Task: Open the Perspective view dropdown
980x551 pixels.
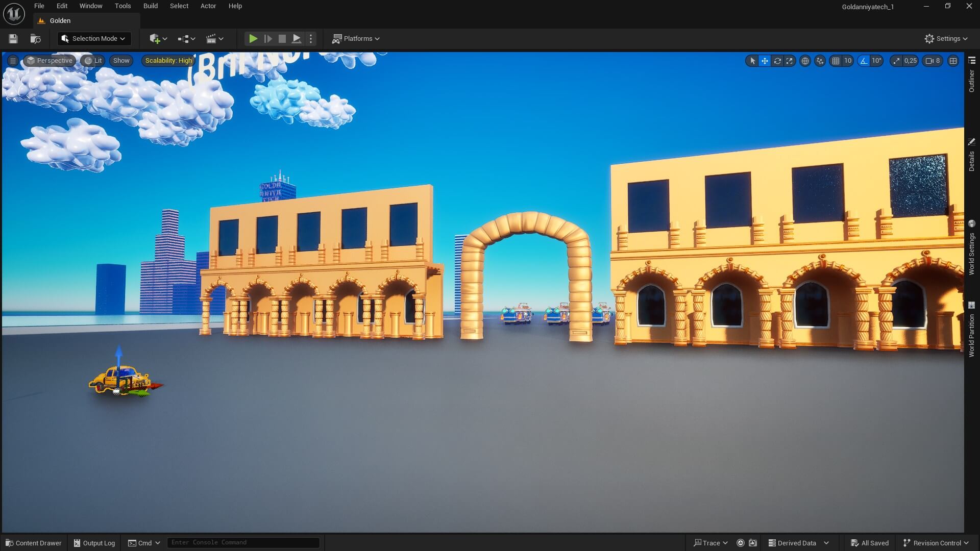Action: pyautogui.click(x=49, y=60)
